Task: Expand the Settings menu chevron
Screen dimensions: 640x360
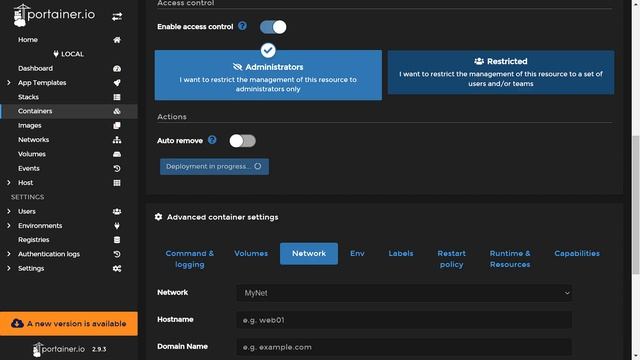Action: tap(9, 269)
